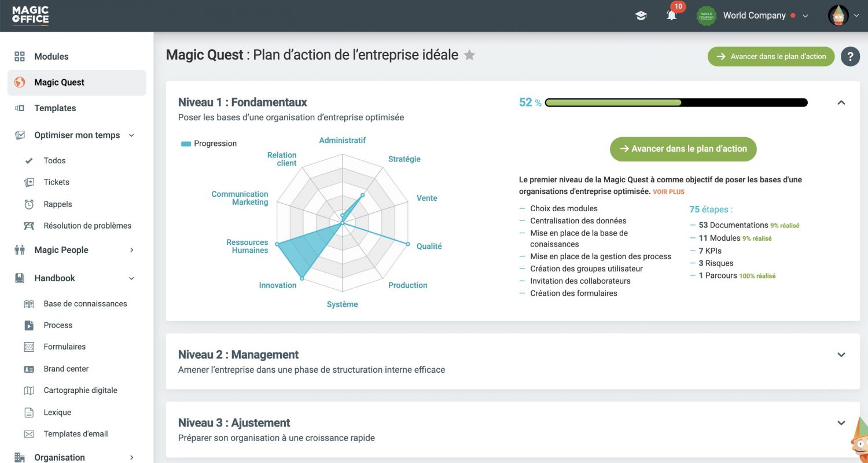This screenshot has width=868, height=463.
Task: Click the 1 Parcours 100% réalisé line
Action: click(733, 275)
